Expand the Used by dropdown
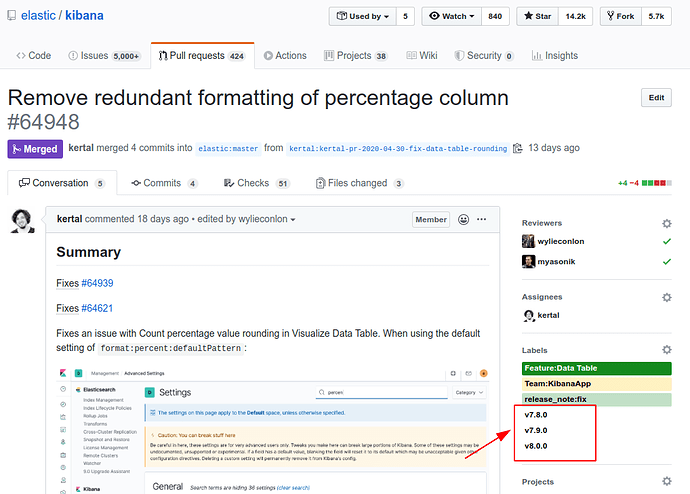 [363, 16]
